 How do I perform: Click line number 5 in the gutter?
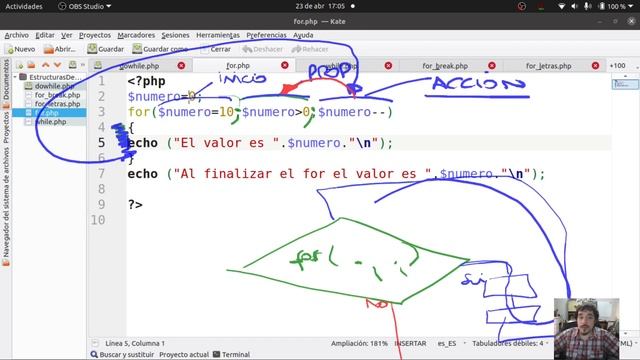[101, 143]
